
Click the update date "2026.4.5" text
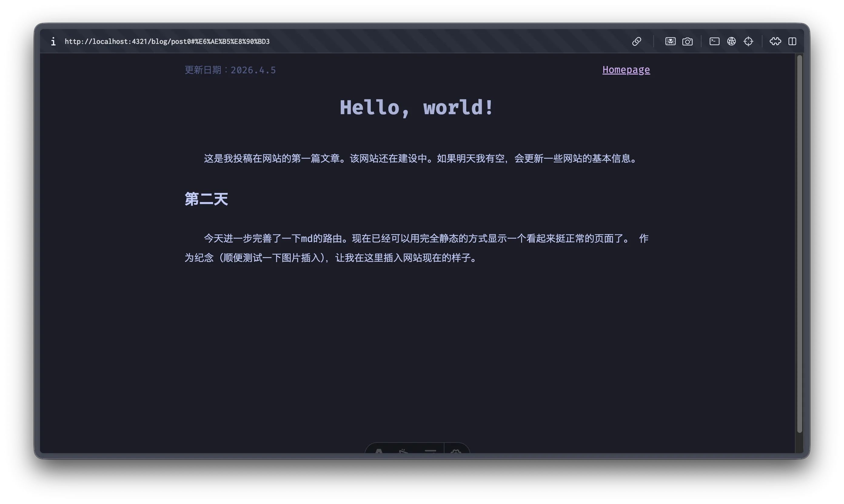tap(253, 70)
